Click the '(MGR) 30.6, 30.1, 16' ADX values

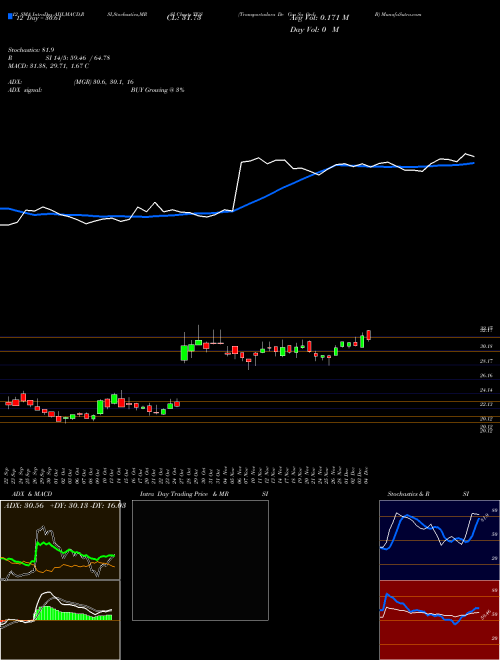coord(104,82)
